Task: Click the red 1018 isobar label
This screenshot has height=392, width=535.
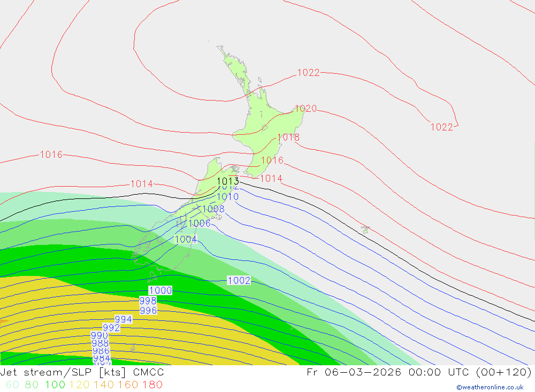Action: click(x=289, y=137)
